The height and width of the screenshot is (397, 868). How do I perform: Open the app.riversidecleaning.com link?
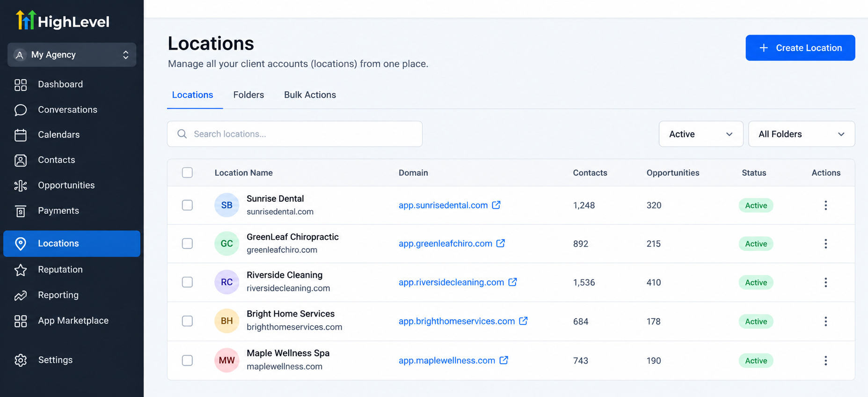tap(451, 282)
